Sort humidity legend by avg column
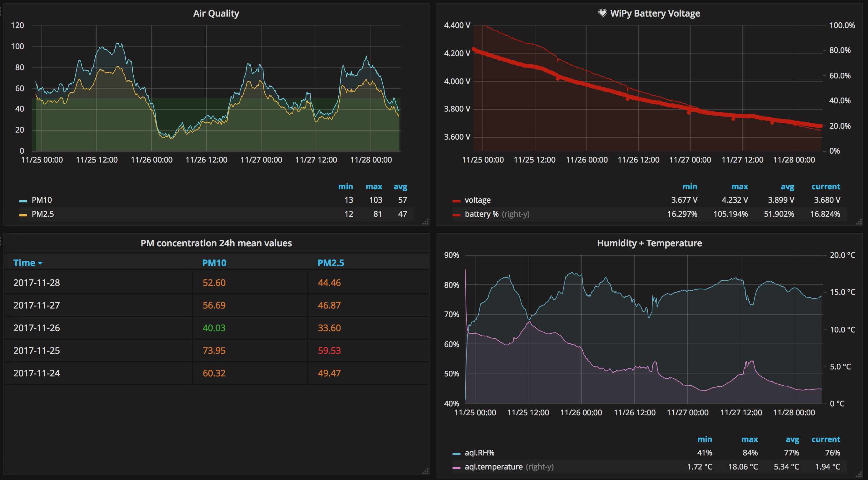This screenshot has height=480, width=868. tap(792, 439)
